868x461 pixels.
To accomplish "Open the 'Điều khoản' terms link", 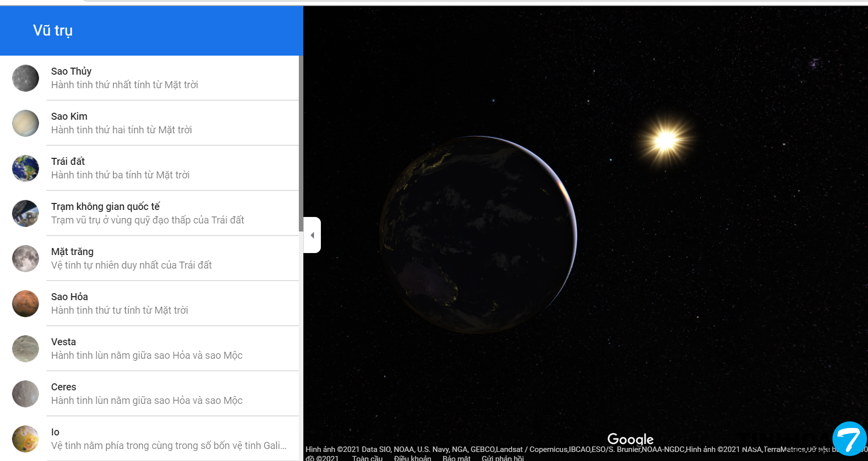I will 412,458.
